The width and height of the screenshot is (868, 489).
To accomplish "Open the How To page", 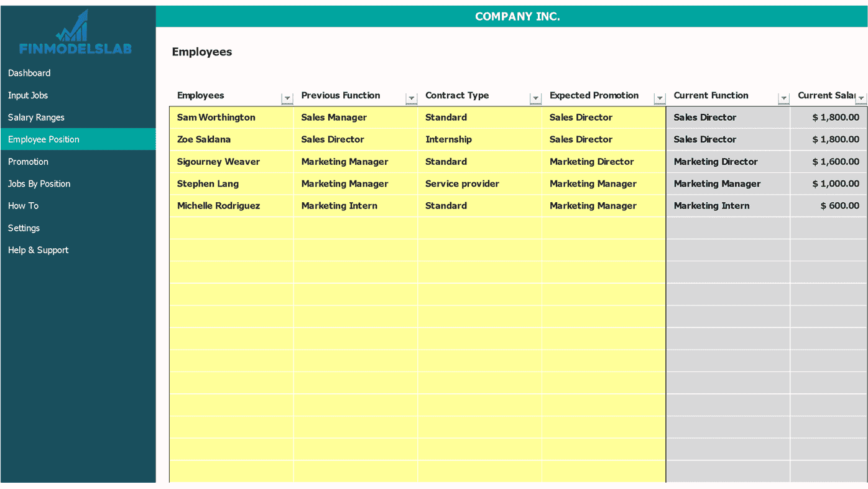I will point(23,205).
